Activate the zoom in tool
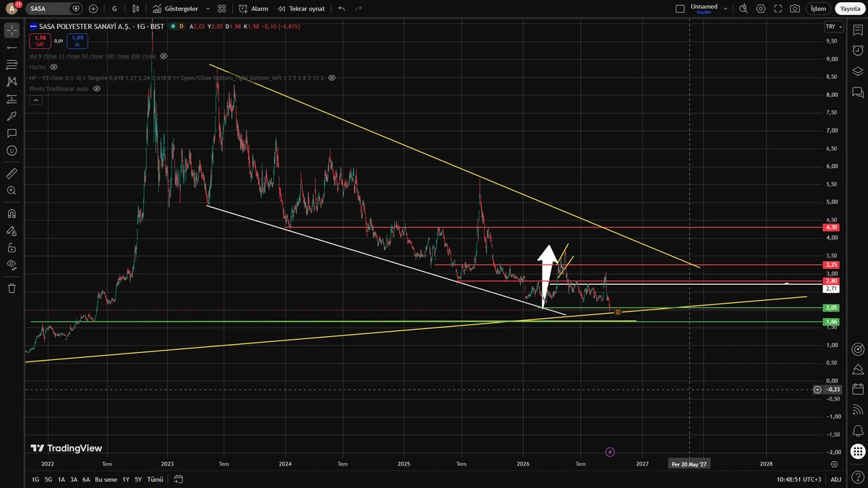The height and width of the screenshot is (488, 868). [12, 191]
